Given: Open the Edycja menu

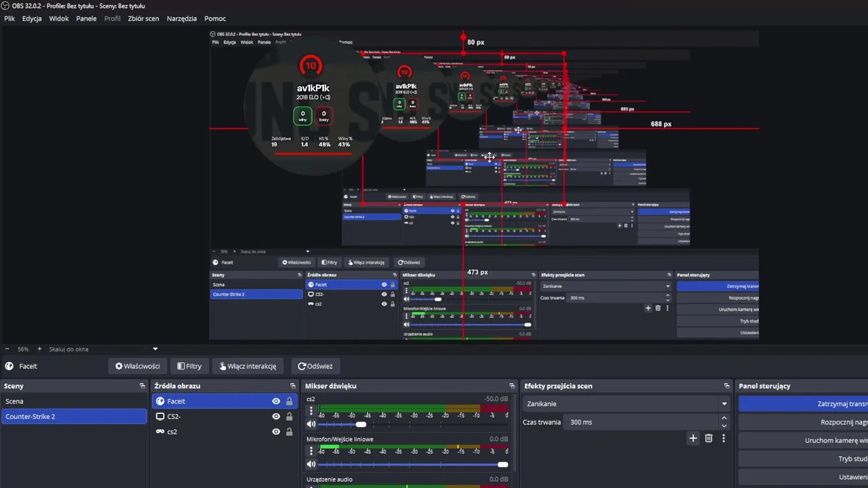Looking at the screenshot, I should coord(32,18).
